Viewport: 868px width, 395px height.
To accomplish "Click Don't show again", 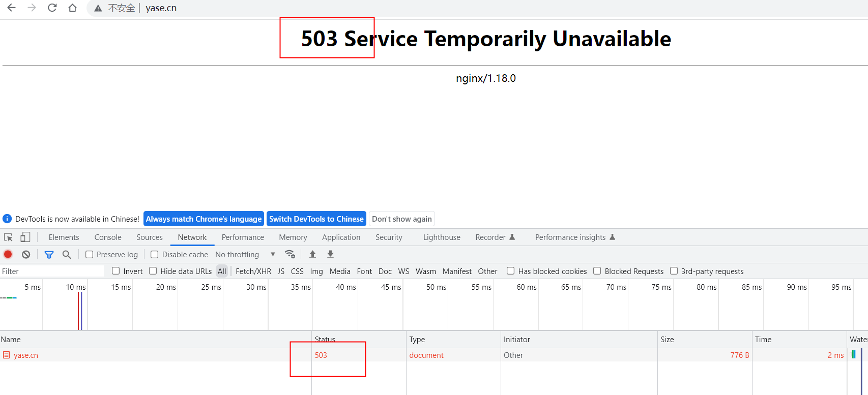I will pos(402,219).
